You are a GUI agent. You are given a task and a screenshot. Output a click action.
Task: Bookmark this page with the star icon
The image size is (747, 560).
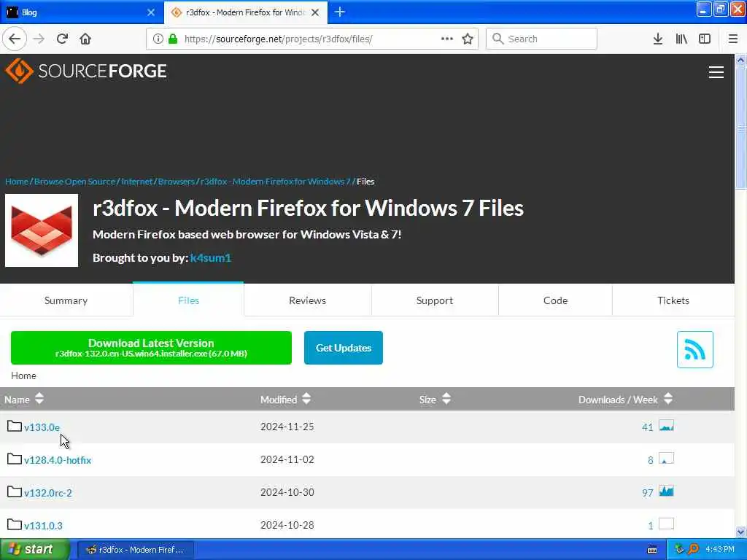(468, 39)
